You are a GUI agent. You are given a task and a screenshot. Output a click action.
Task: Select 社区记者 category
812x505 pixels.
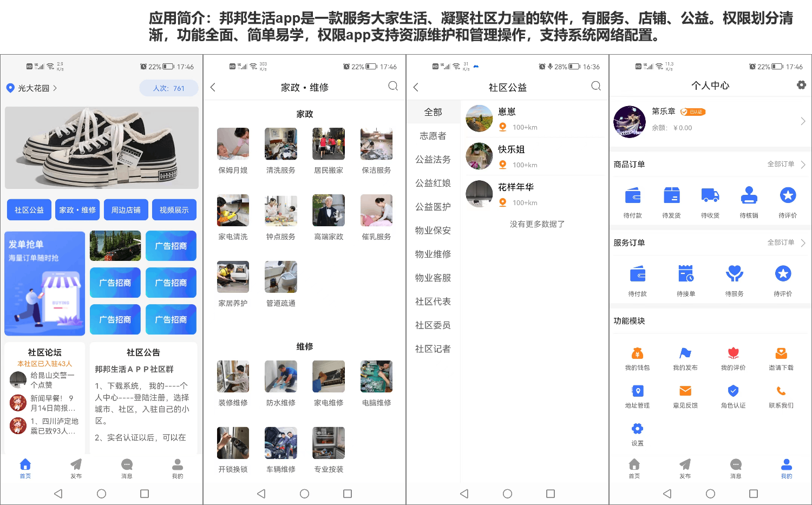point(433,349)
